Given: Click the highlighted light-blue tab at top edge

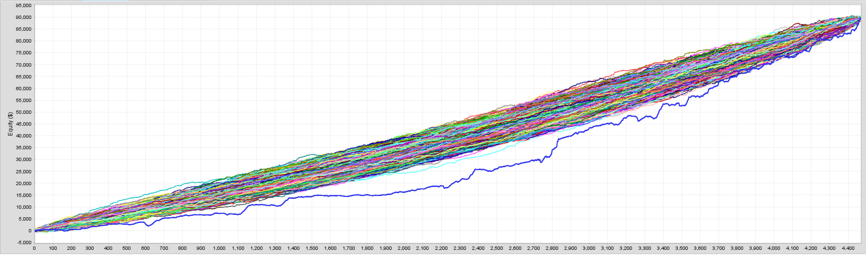Looking at the screenshot, I should point(105,0).
